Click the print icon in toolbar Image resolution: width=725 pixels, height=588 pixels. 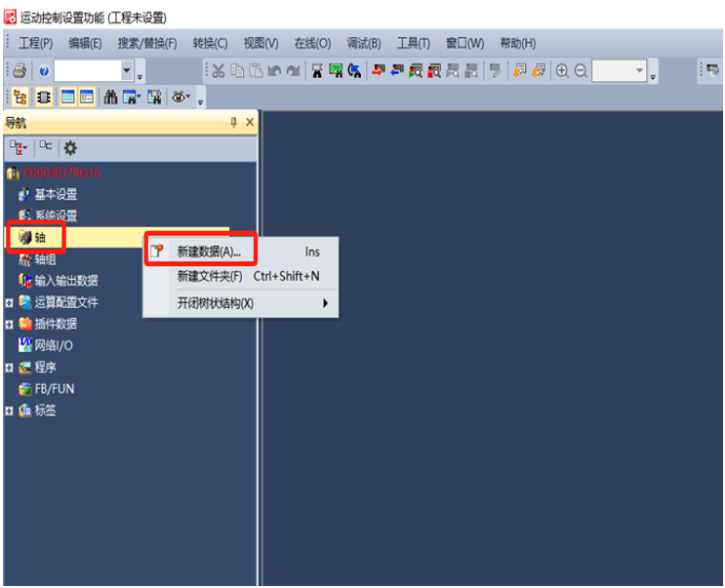pyautogui.click(x=20, y=70)
